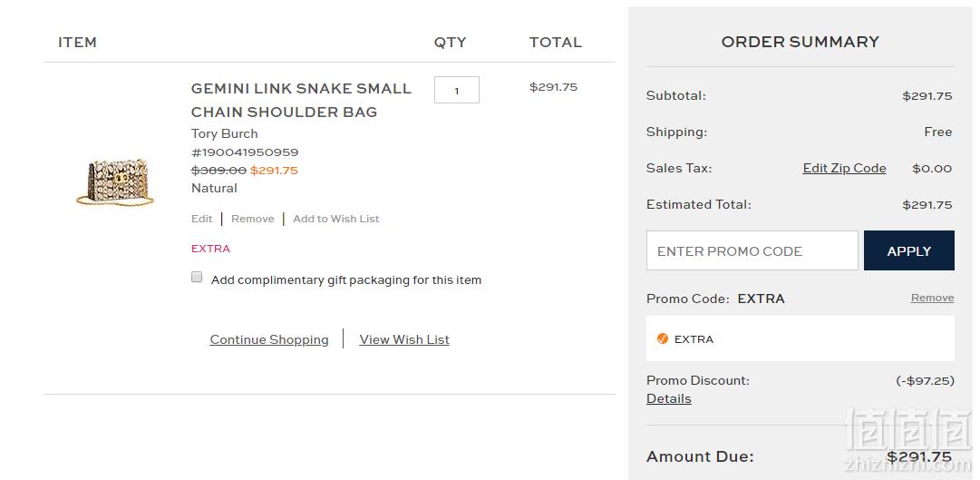980x480 pixels.
Task: Remove the EXTRA promo code
Action: [933, 298]
